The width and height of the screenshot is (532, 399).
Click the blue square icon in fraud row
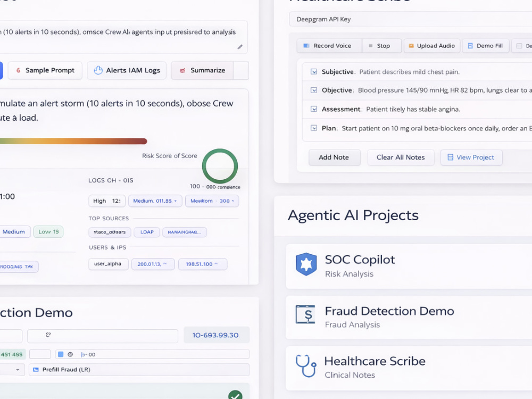(x=61, y=354)
